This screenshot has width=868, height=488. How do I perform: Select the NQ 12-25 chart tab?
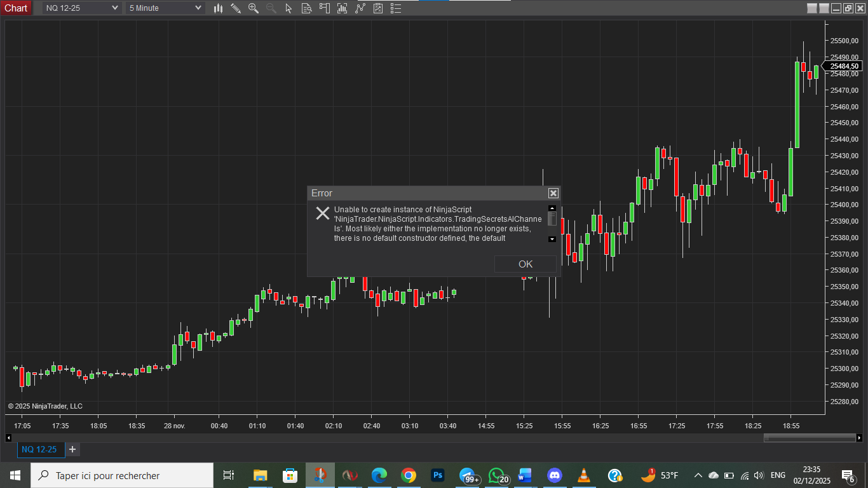[x=39, y=449]
